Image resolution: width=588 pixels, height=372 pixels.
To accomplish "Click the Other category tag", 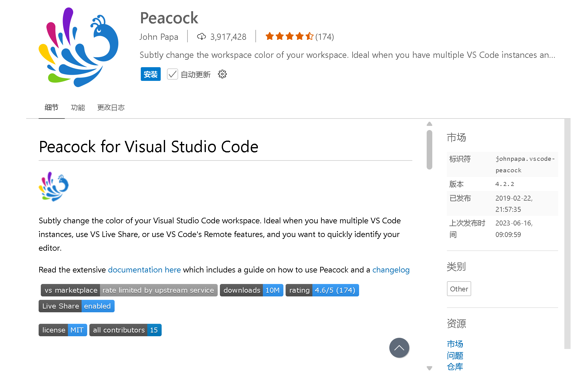I will [459, 289].
